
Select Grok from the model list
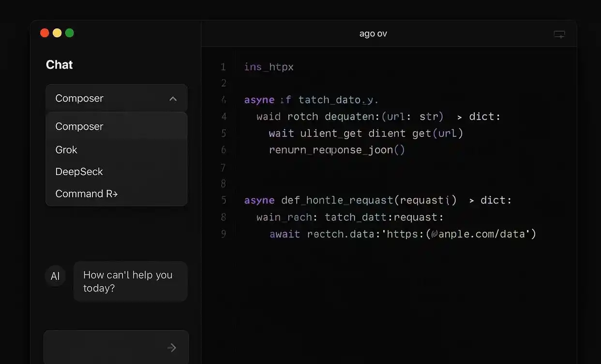coord(66,150)
